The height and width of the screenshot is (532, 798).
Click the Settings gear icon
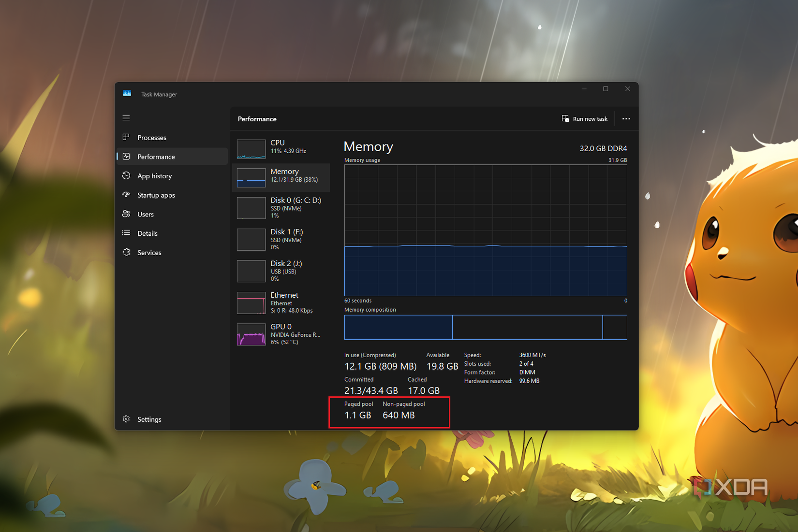pyautogui.click(x=126, y=419)
